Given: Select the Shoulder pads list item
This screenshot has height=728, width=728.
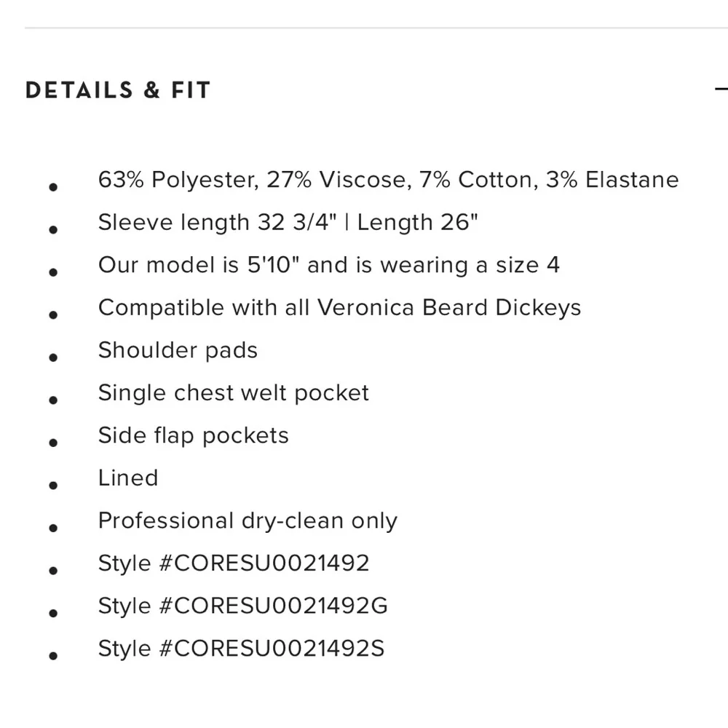Looking at the screenshot, I should (178, 351).
